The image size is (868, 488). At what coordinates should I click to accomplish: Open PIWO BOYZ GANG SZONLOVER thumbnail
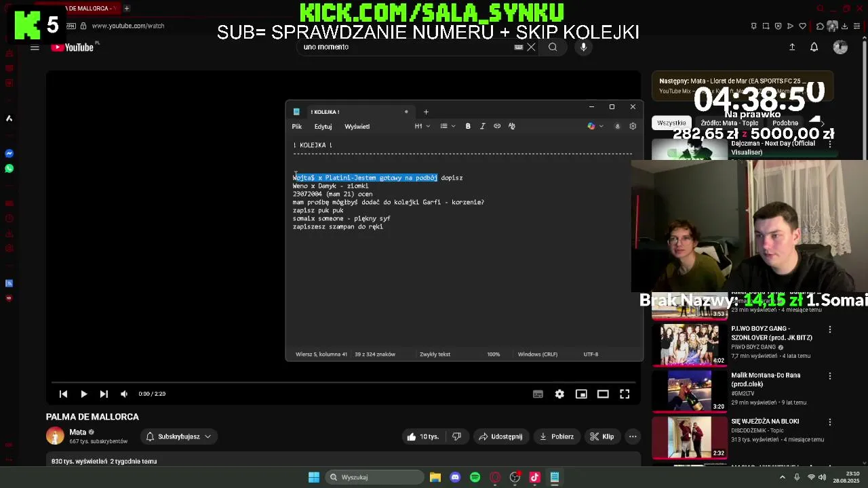[x=689, y=345]
